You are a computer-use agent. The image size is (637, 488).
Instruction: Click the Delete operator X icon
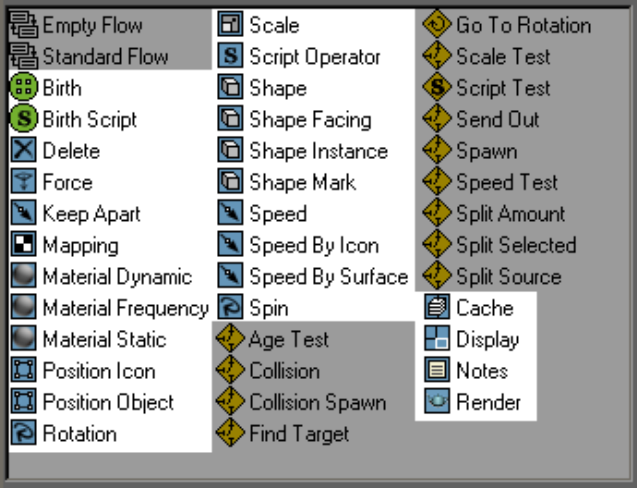click(23, 151)
